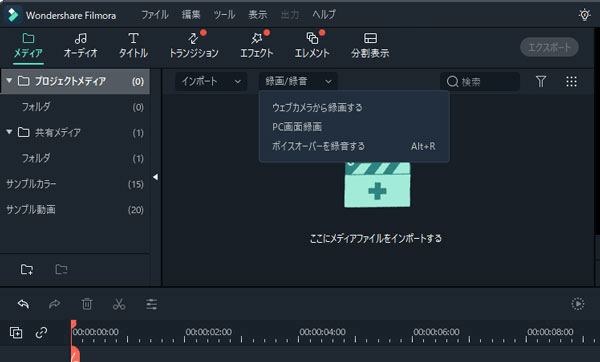
Task: Click the filter funnel icon
Action: click(x=541, y=81)
